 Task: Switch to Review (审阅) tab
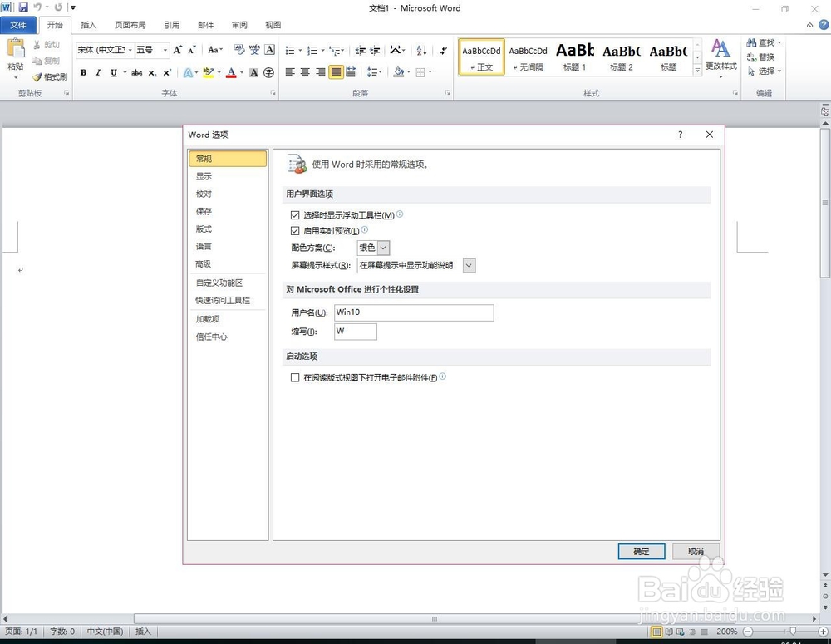[x=239, y=25]
